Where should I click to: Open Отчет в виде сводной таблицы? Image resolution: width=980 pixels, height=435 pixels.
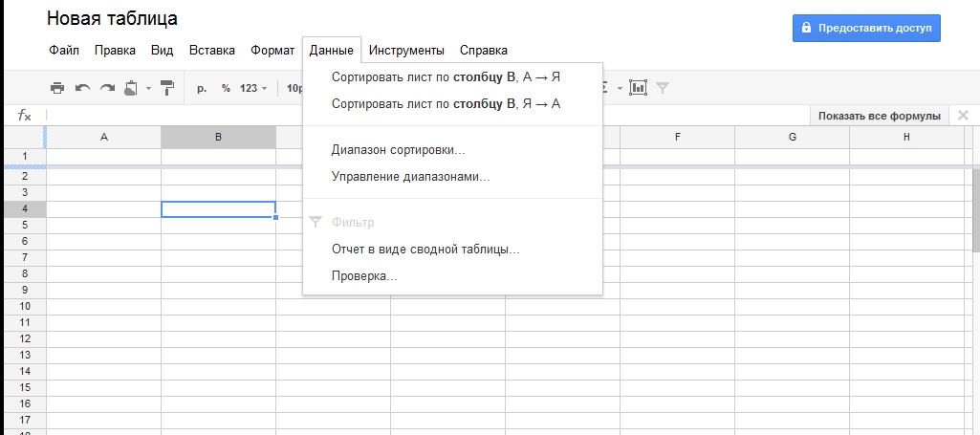(425, 250)
